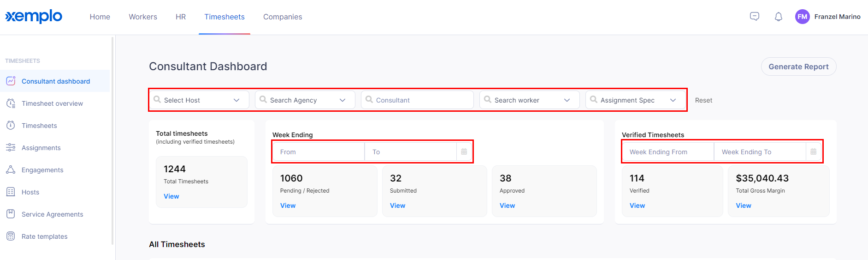The height and width of the screenshot is (260, 868).
Task: Click Rate templates calculator icon
Action: (11, 236)
